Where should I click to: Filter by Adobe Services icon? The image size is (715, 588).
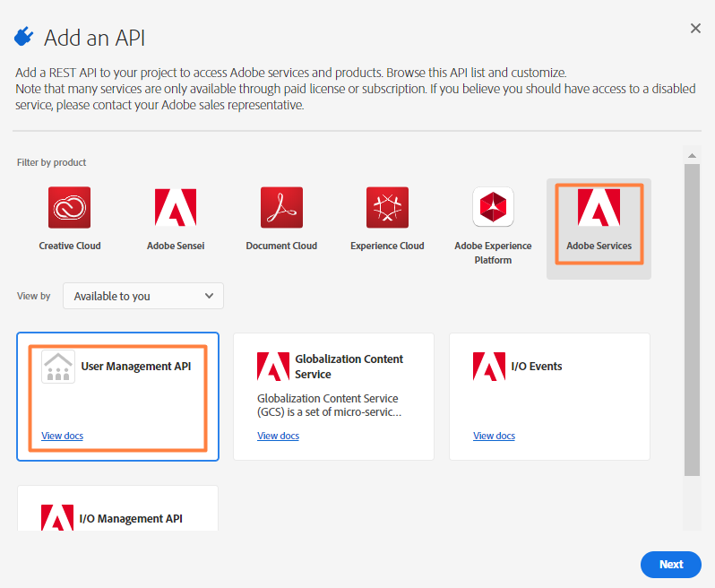599,208
